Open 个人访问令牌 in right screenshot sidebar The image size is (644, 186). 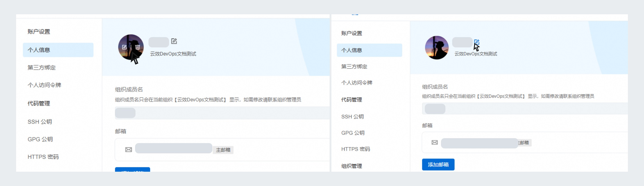tap(356, 83)
